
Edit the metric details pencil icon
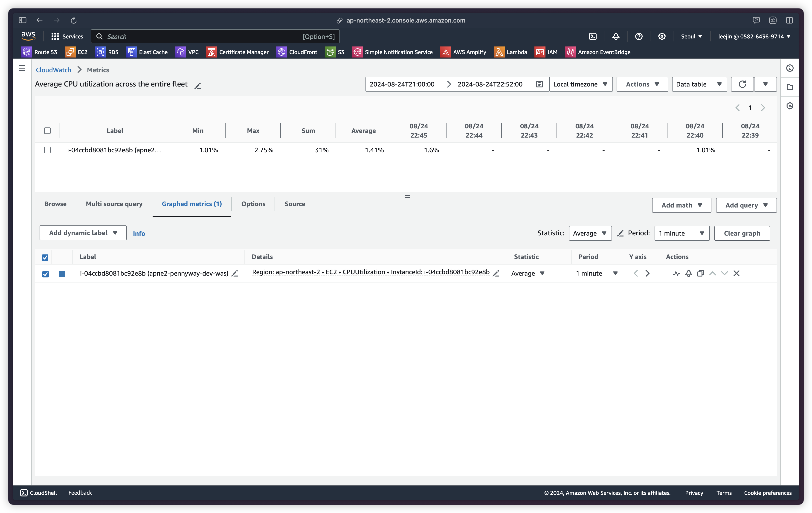496,273
